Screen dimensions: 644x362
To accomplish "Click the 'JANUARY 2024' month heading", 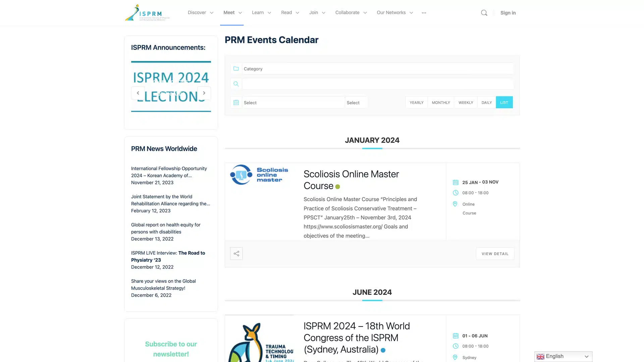I will pyautogui.click(x=372, y=140).
